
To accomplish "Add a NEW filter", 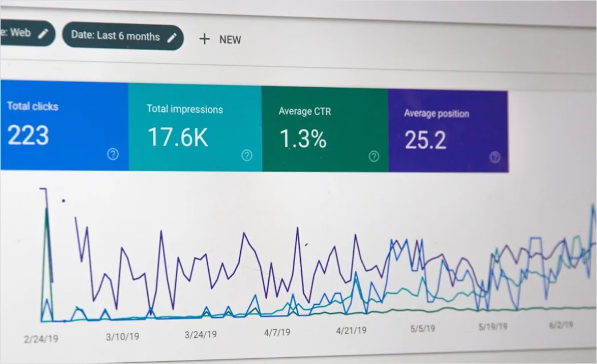I will [x=220, y=39].
